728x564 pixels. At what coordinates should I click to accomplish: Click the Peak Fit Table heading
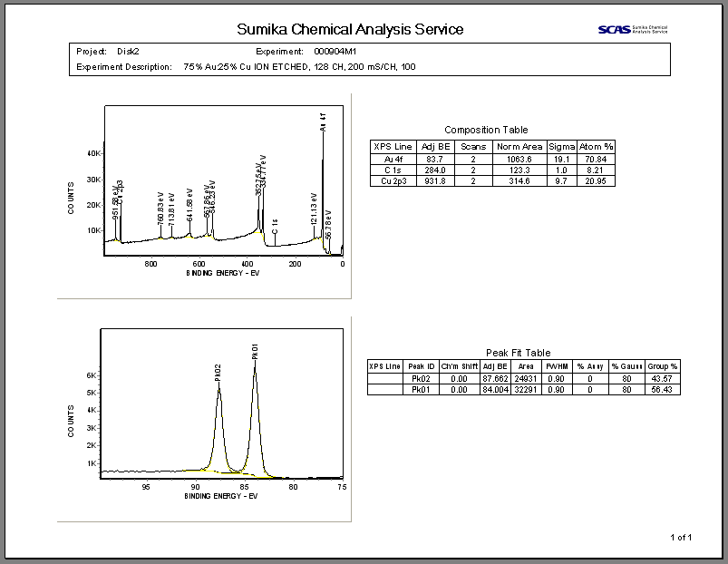[519, 353]
